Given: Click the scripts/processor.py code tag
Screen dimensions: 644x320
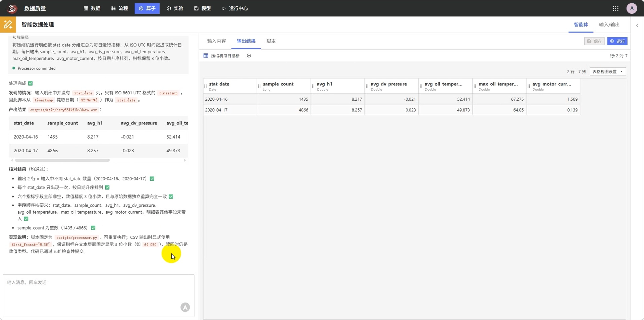Looking at the screenshot, I should coord(77,237).
